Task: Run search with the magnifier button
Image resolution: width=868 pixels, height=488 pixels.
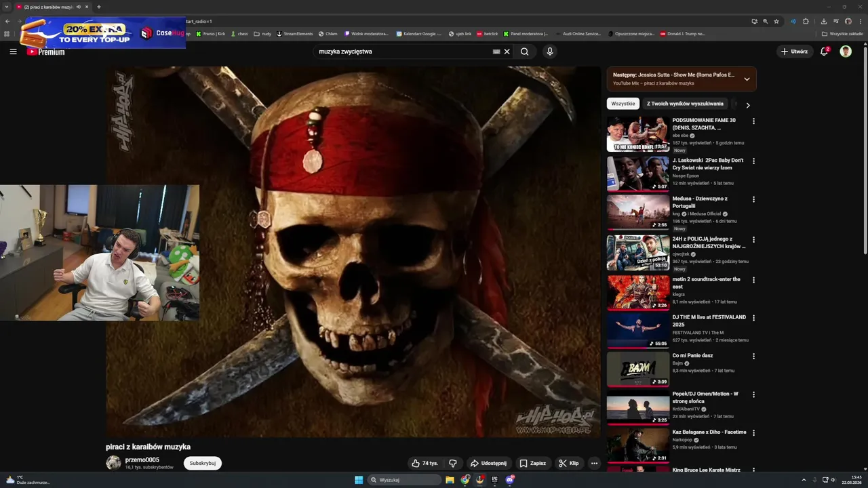Action: (x=524, y=52)
